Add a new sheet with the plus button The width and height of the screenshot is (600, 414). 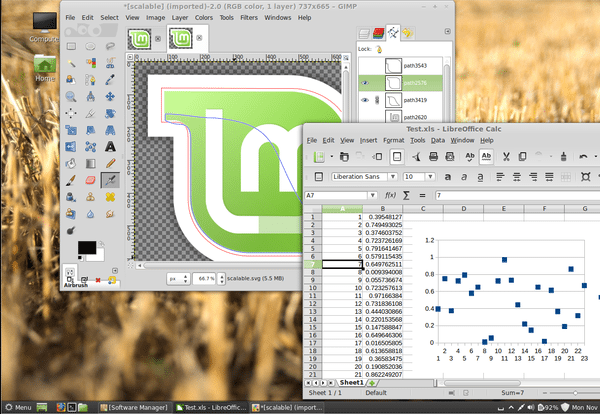[372, 383]
